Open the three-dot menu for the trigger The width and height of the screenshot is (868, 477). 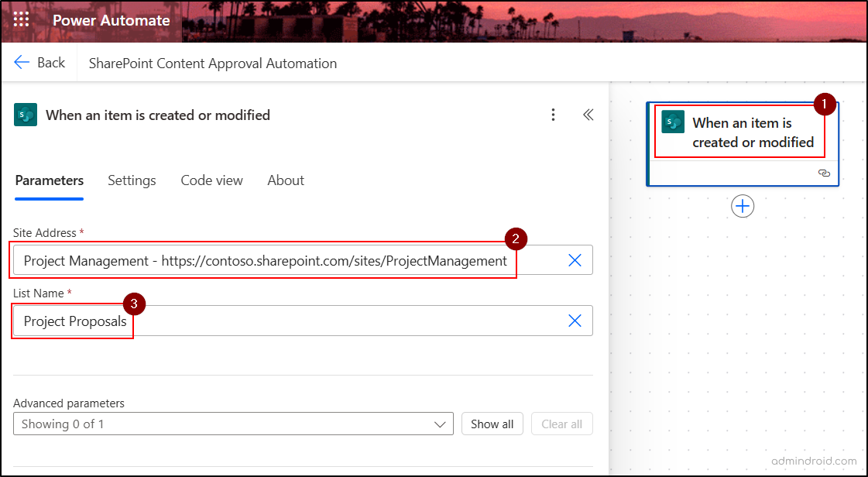tap(553, 115)
